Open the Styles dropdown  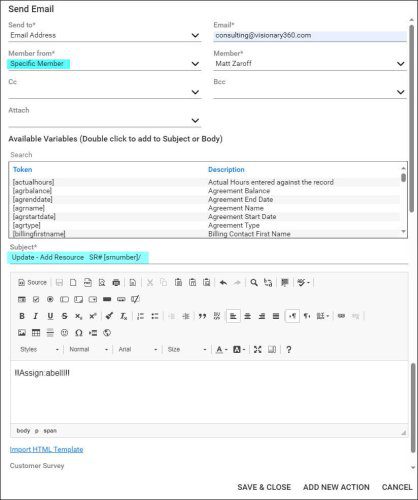39,349
